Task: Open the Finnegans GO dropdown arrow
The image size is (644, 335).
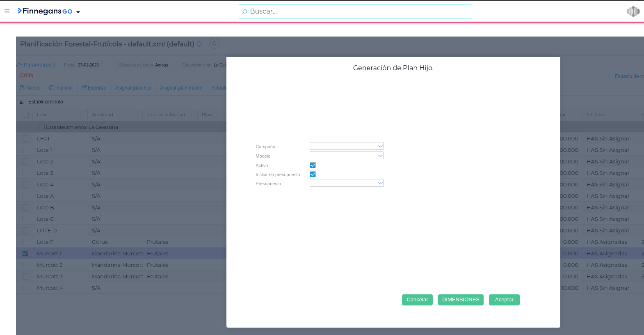Action: (78, 12)
